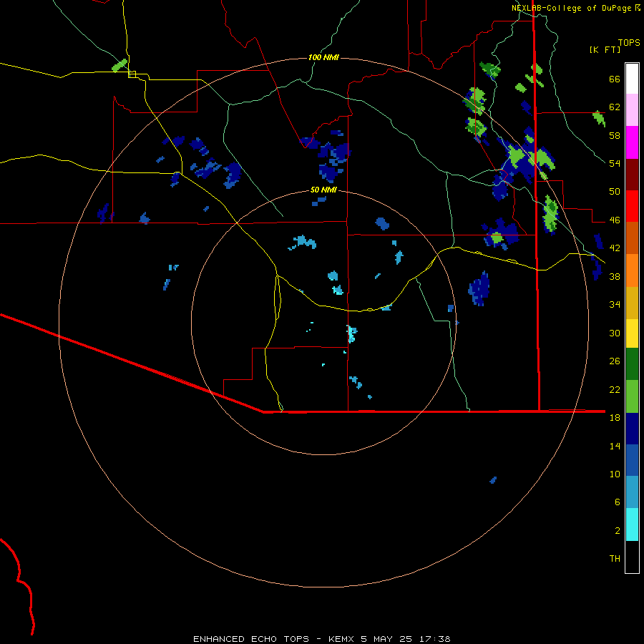Viewport: 644px width, 644px height.
Task: Click the '46' legend value
Action: pos(615,220)
